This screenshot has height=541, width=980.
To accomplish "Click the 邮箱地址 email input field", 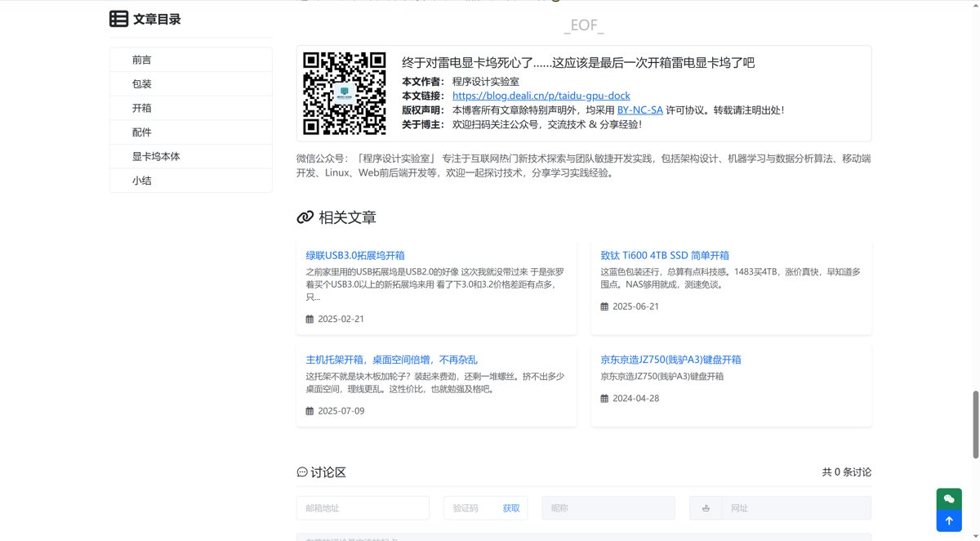I will (363, 507).
